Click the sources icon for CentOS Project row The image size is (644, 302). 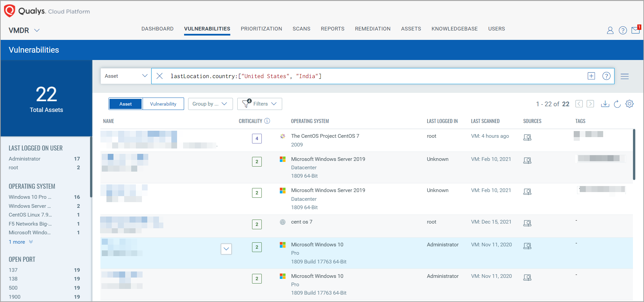[x=528, y=137]
